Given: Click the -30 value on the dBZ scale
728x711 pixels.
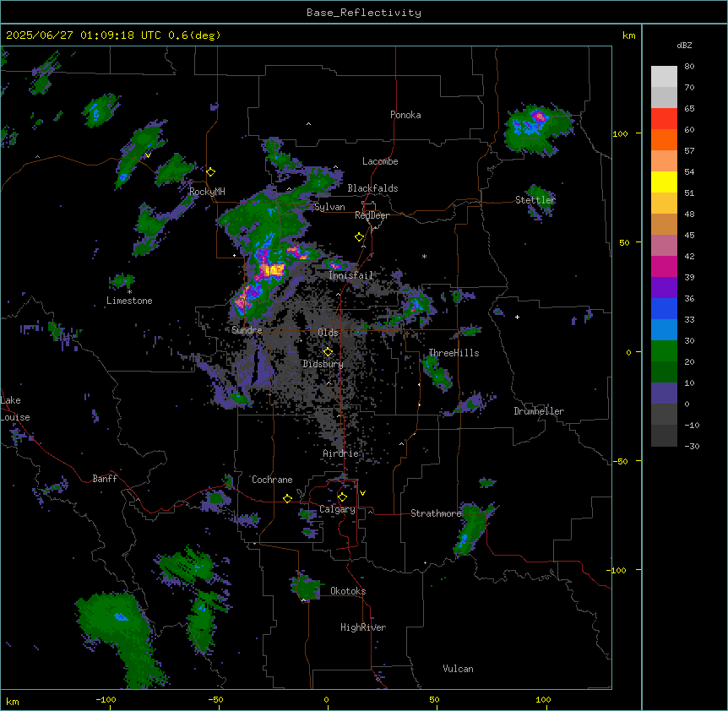Looking at the screenshot, I should click(692, 446).
